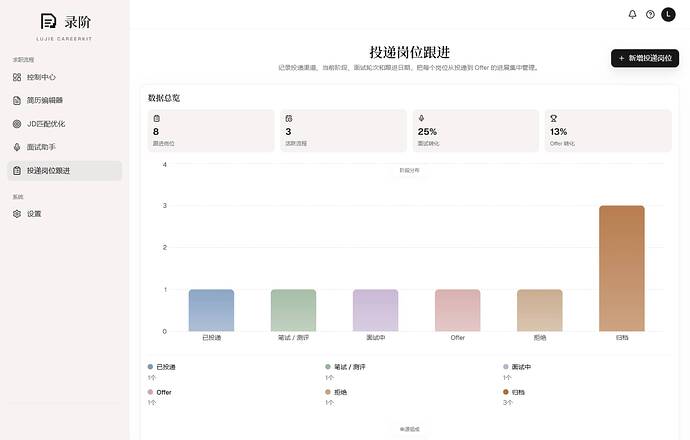Open the notifications bell
The height and width of the screenshot is (440, 690).
point(632,15)
